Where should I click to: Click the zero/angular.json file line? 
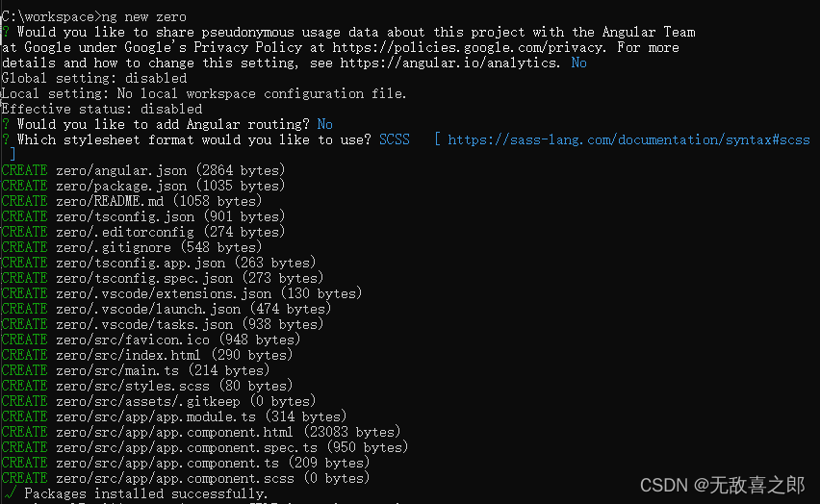(x=143, y=170)
